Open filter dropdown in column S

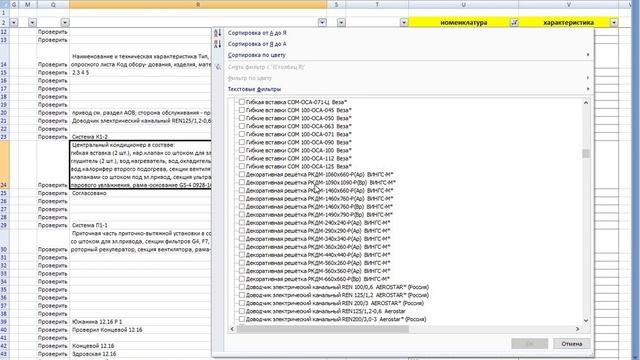(341, 23)
